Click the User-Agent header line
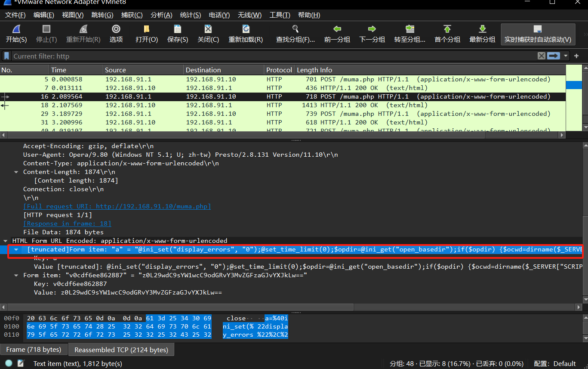Image resolution: width=588 pixels, height=369 pixels. [181, 155]
